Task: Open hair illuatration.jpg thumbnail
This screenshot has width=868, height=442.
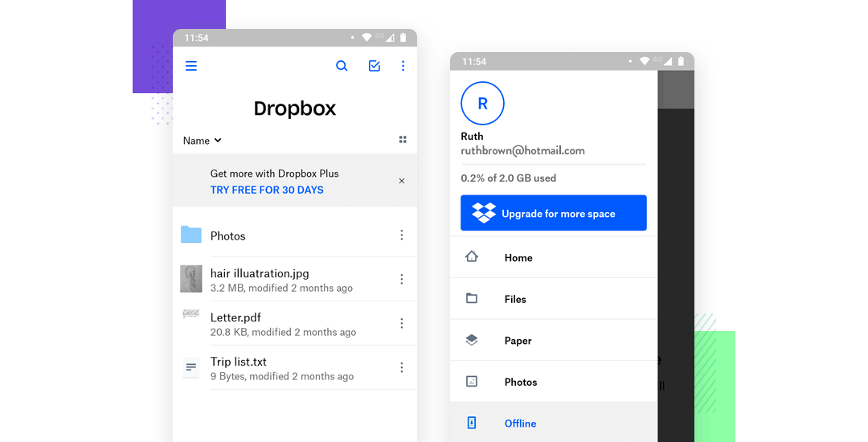Action: pos(191,279)
